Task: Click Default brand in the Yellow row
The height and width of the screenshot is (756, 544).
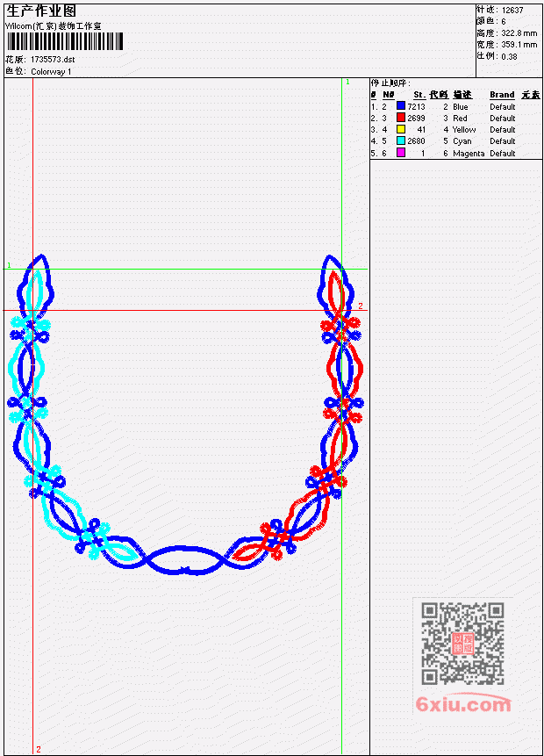Action: [x=503, y=130]
